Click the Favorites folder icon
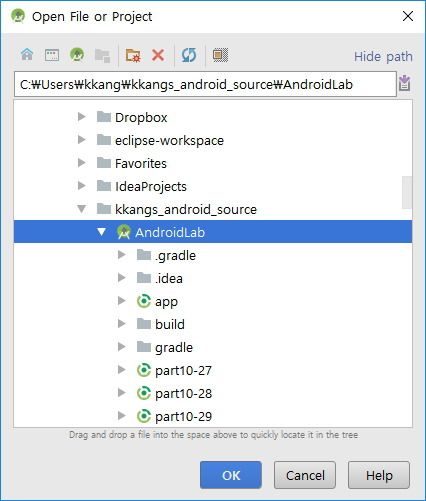Screen dimensions: 426x501 104,163
